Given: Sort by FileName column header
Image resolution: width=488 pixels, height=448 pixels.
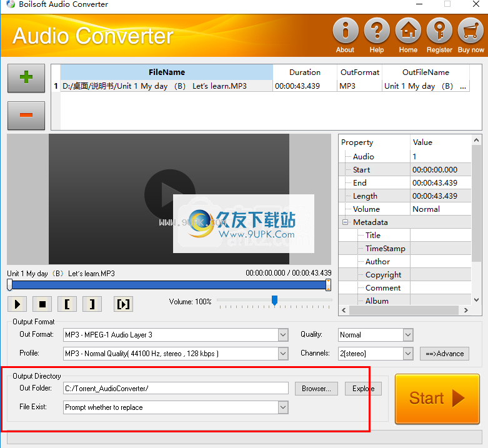Looking at the screenshot, I should [166, 72].
